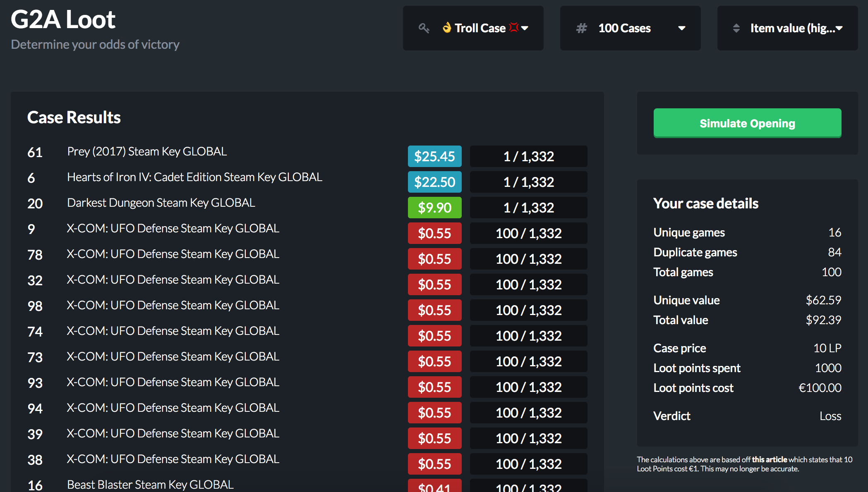This screenshot has height=492, width=868.
Task: Click the Your case details heading
Action: [x=706, y=203]
